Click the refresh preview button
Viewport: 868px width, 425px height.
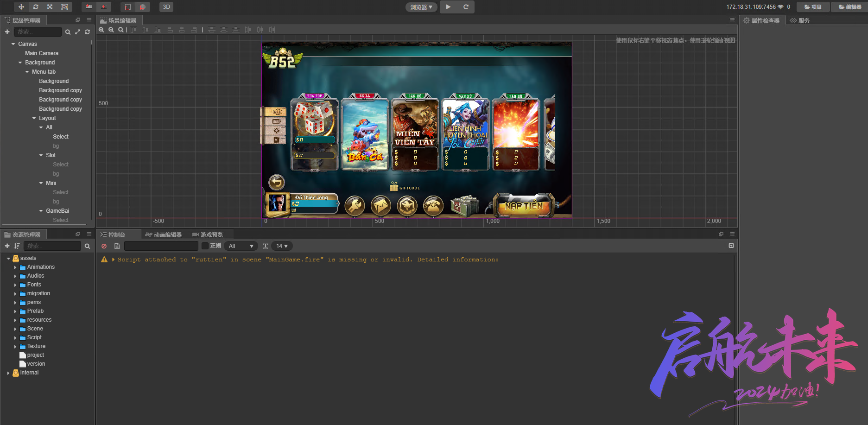[466, 7]
